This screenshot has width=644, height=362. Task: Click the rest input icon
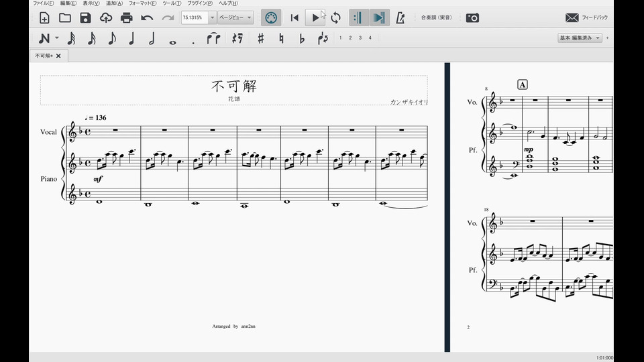coord(237,38)
